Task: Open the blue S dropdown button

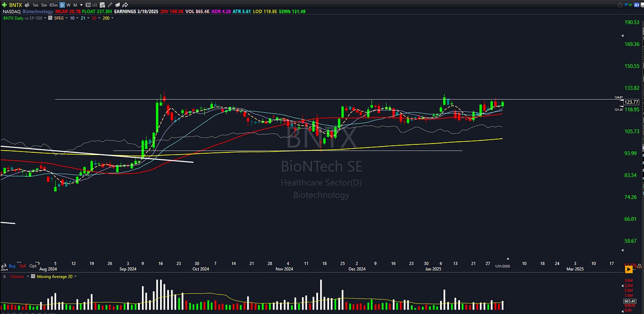Action: coord(636,5)
